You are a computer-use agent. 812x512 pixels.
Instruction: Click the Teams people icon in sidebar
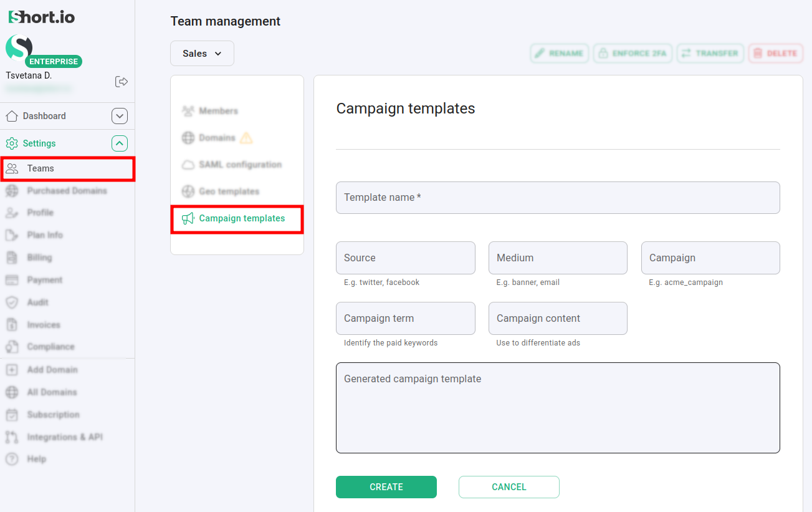(x=12, y=168)
